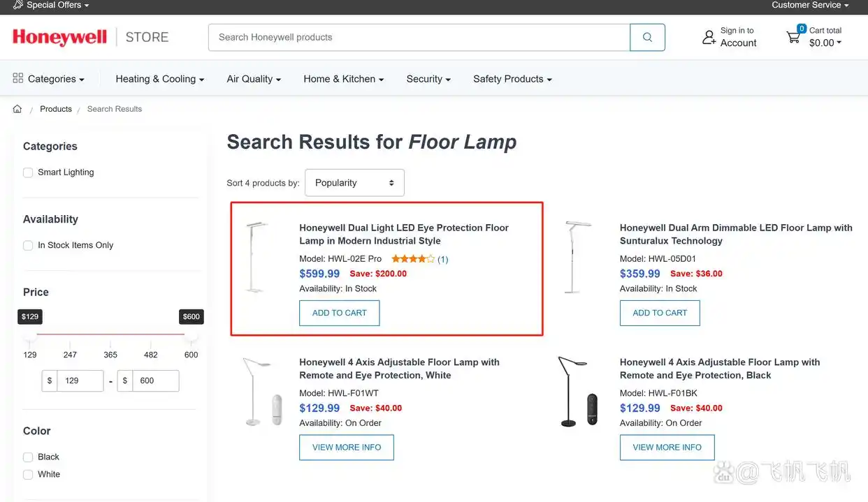Click the account person icon

[x=709, y=38]
